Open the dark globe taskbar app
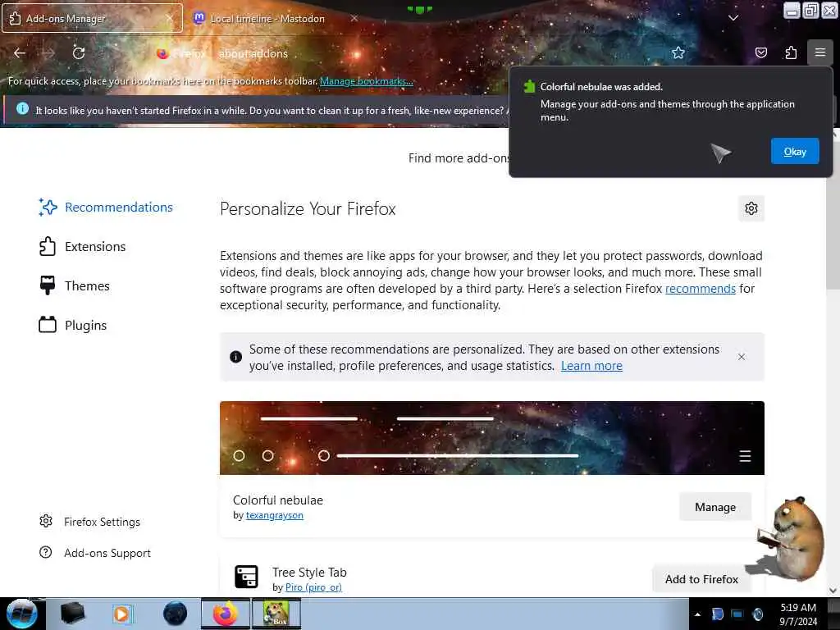840x630 pixels. click(176, 614)
